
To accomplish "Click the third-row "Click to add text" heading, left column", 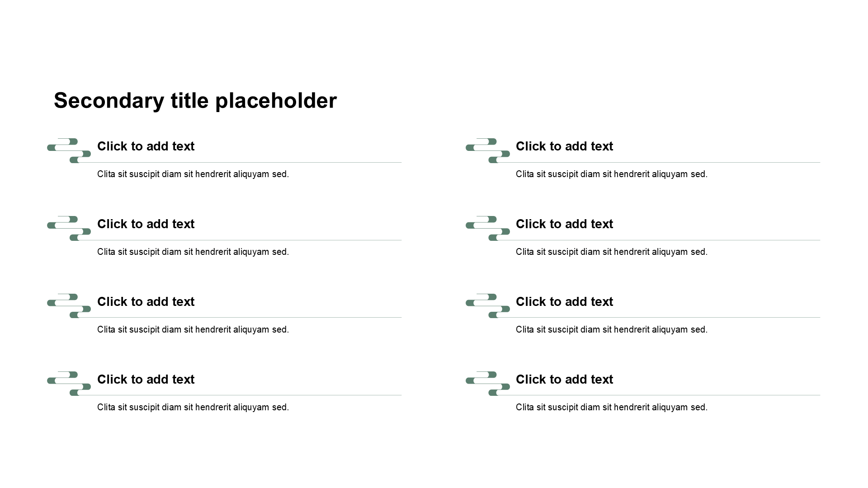I will point(146,302).
